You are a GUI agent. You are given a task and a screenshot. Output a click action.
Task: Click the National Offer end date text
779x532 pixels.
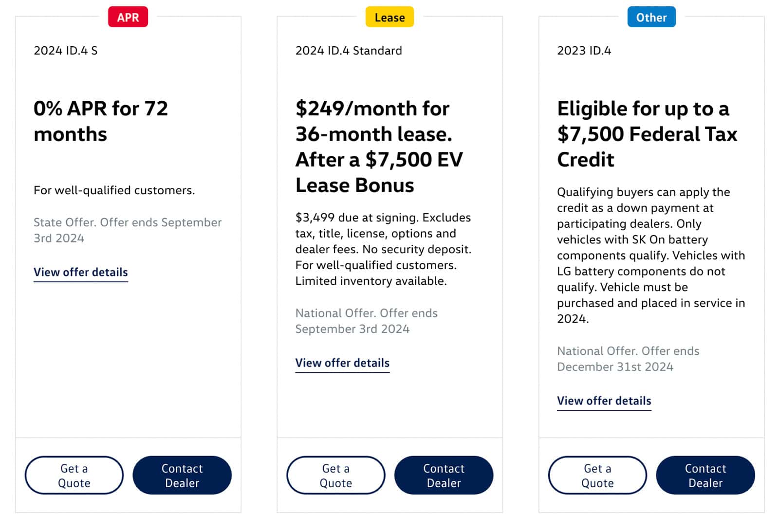coord(366,321)
